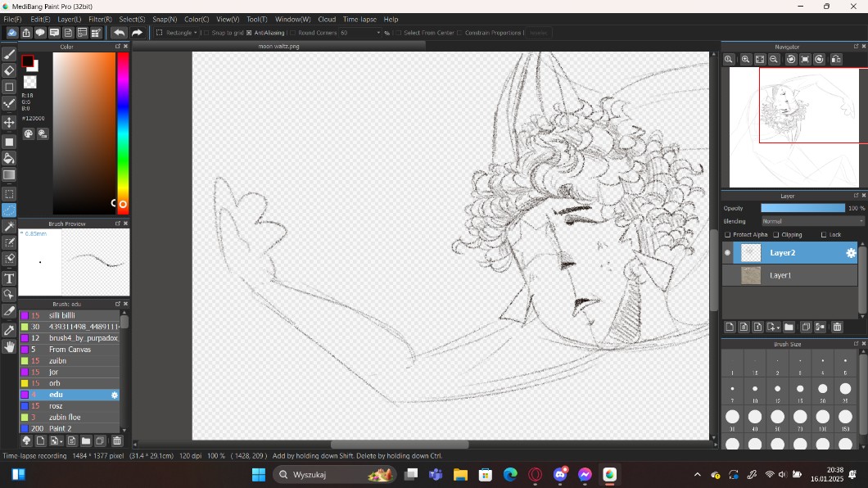Select the Eraser tool in the toolbox
This screenshot has height=488, width=868.
[x=10, y=70]
